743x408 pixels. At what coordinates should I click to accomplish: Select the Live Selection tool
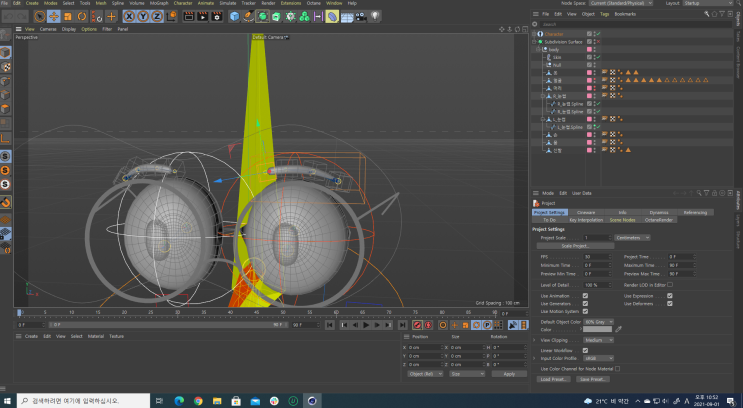(40, 17)
